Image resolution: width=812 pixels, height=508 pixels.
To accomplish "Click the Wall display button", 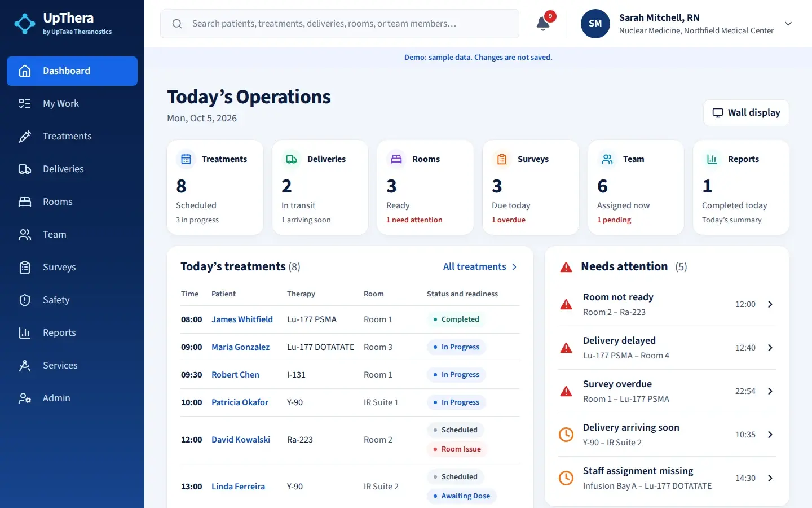I will coord(746,113).
